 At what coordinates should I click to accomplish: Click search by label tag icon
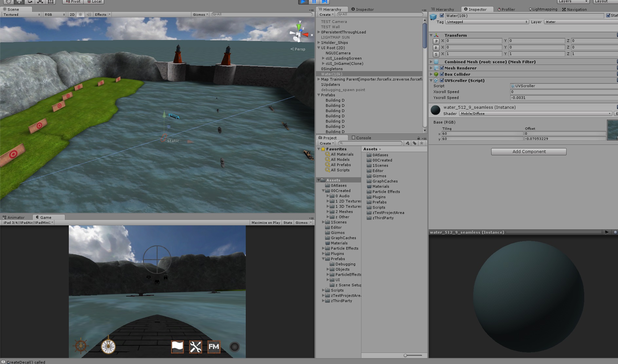(x=415, y=143)
